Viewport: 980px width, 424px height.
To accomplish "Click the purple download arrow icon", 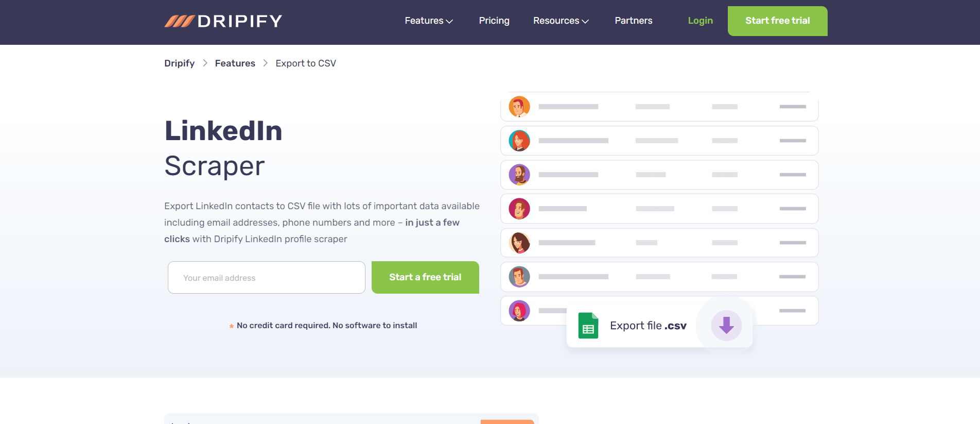I will pyautogui.click(x=726, y=325).
